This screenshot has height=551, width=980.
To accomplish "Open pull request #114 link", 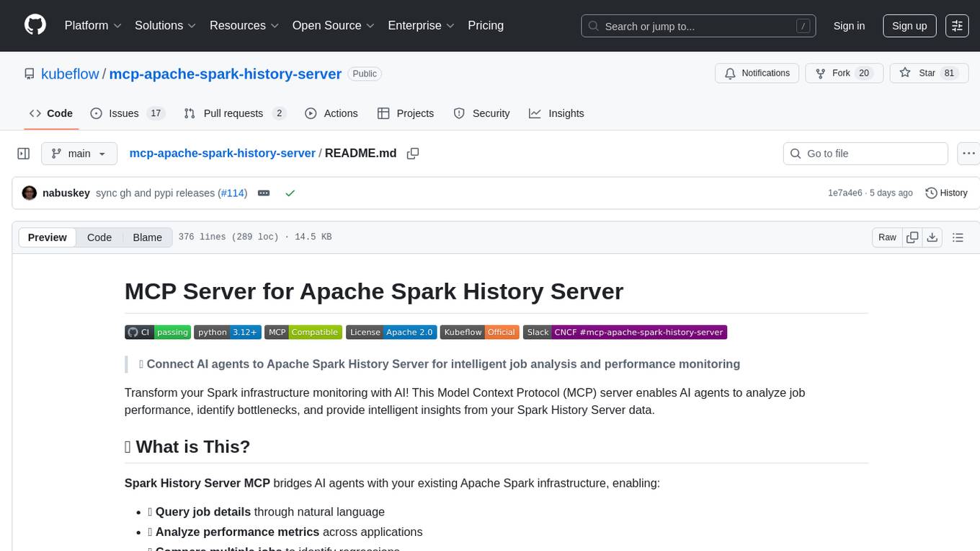I will coord(232,193).
